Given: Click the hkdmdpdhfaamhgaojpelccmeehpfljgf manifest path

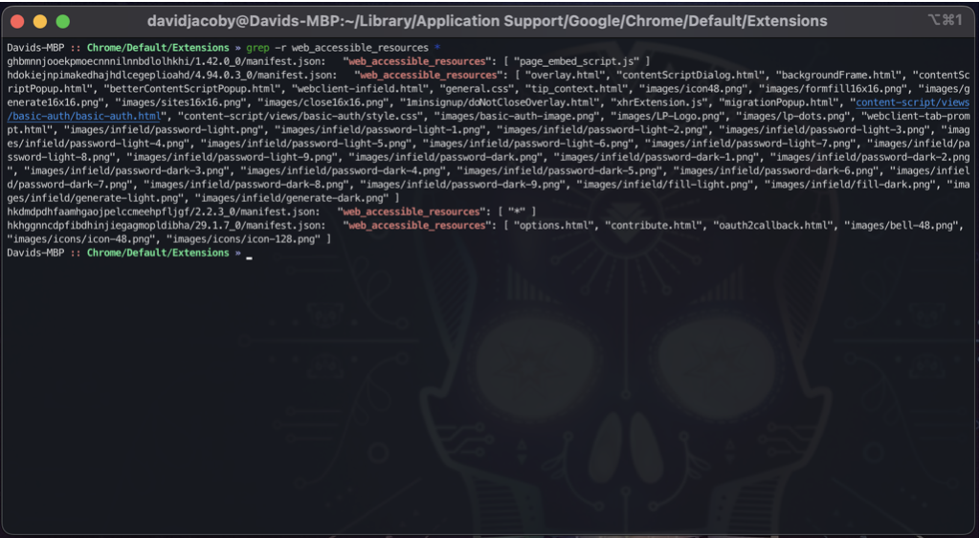Looking at the screenshot, I should click(x=163, y=212).
